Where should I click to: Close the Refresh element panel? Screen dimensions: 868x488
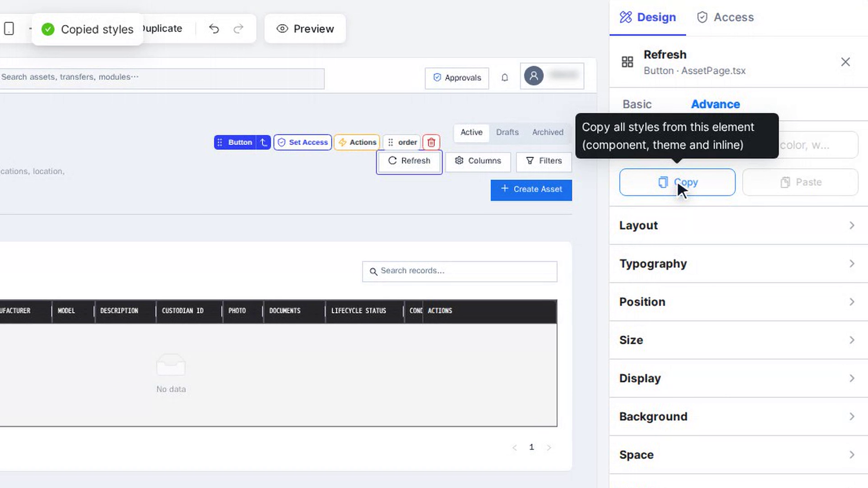[845, 62]
